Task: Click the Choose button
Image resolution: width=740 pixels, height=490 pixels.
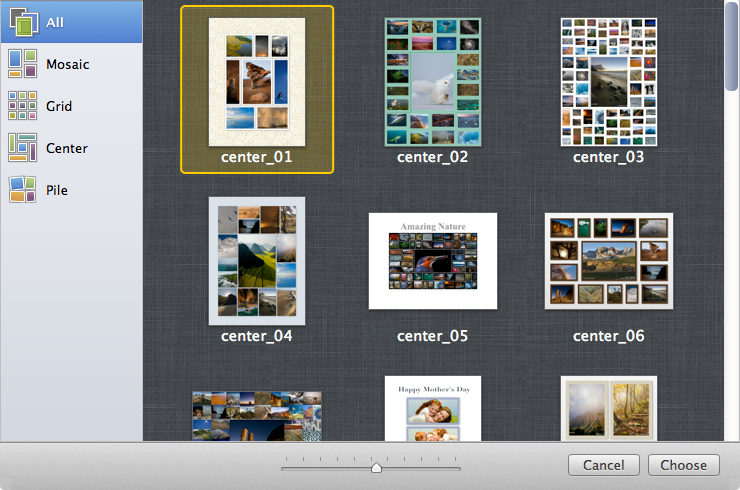Action: tap(684, 465)
